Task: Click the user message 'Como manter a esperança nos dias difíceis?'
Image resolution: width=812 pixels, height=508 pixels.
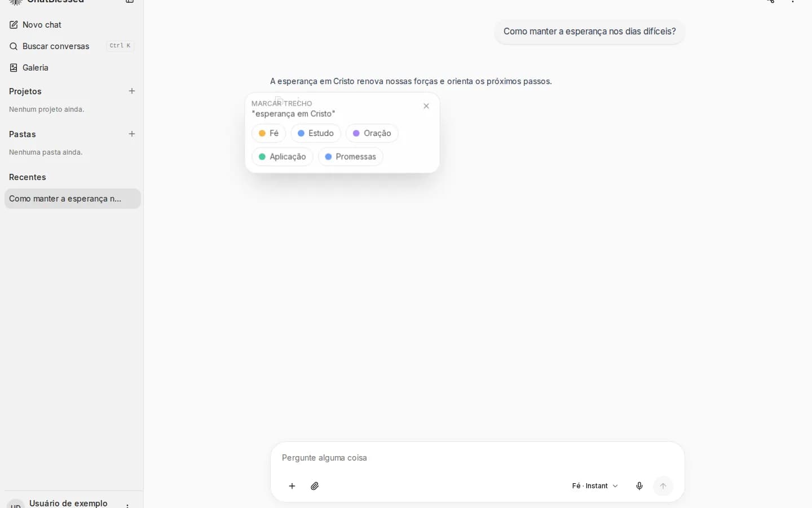Action: click(x=590, y=32)
